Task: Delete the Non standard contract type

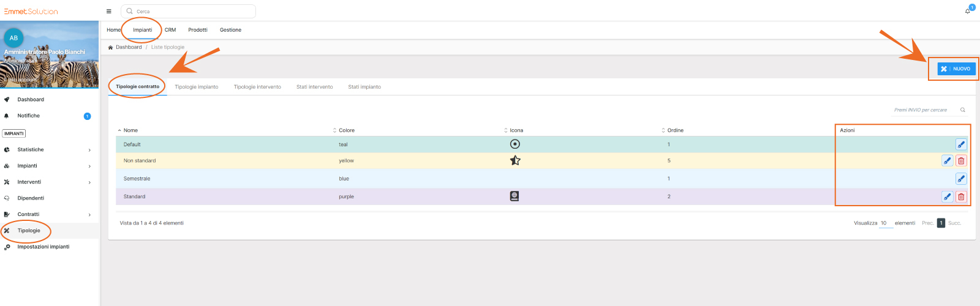Action: click(x=960, y=161)
